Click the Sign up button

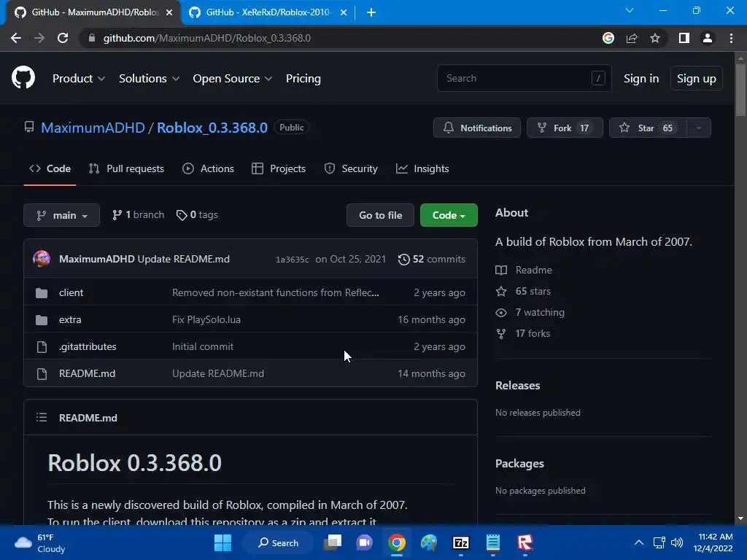pyautogui.click(x=697, y=79)
